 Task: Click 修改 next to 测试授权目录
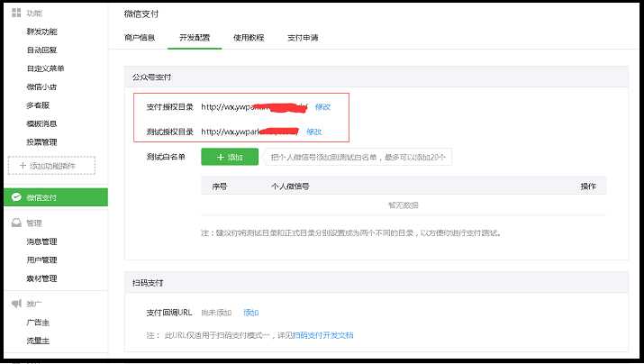pos(314,132)
